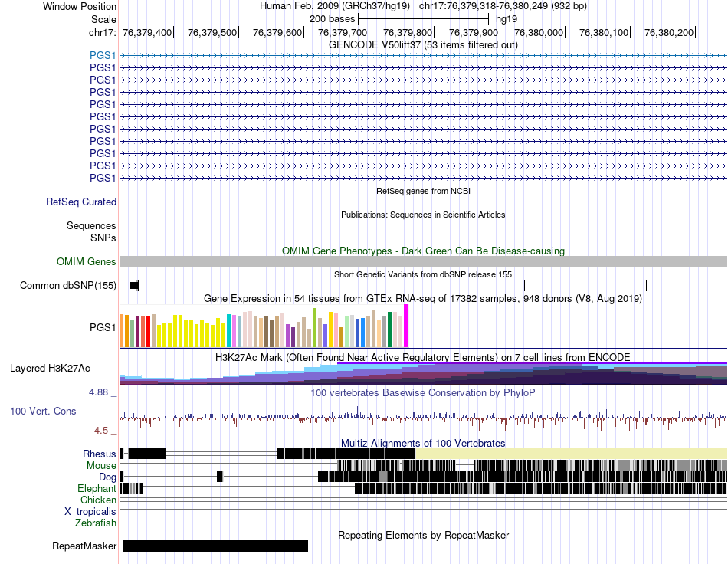
Task: Click 'RefSeq genes from NCBI' title
Action: pyautogui.click(x=423, y=192)
